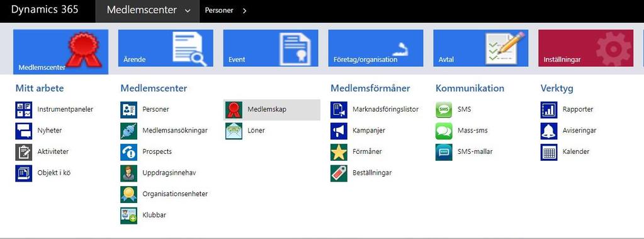Open the Uppdragsinnehav label
Screen dimensions: 644x239
(x=169, y=173)
